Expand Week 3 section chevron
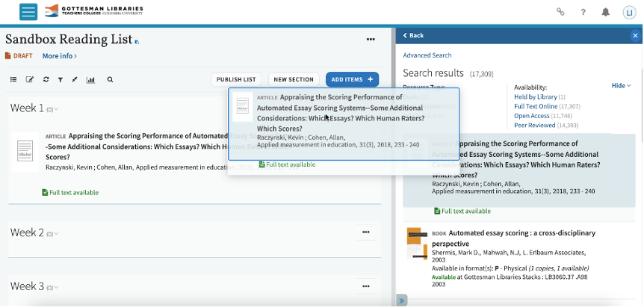Image resolution: width=644 pixels, height=308 pixels. [x=56, y=287]
